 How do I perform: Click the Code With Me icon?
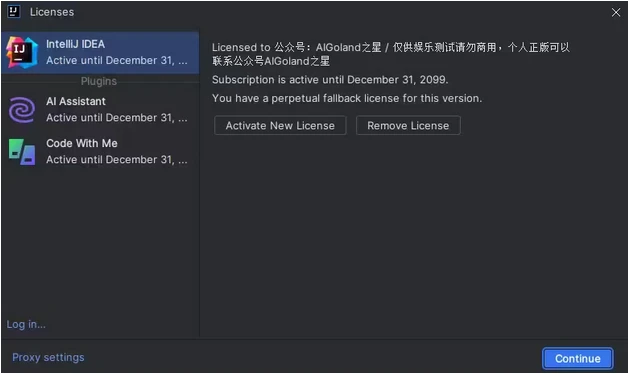(22, 152)
